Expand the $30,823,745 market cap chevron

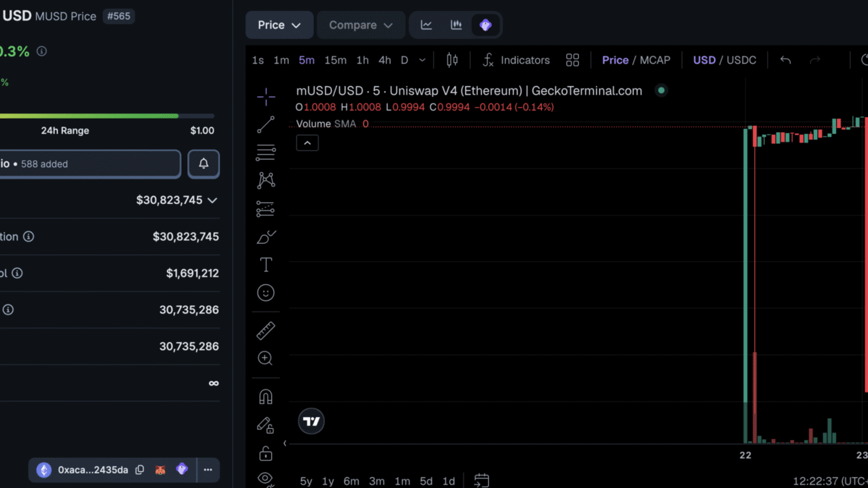212,200
